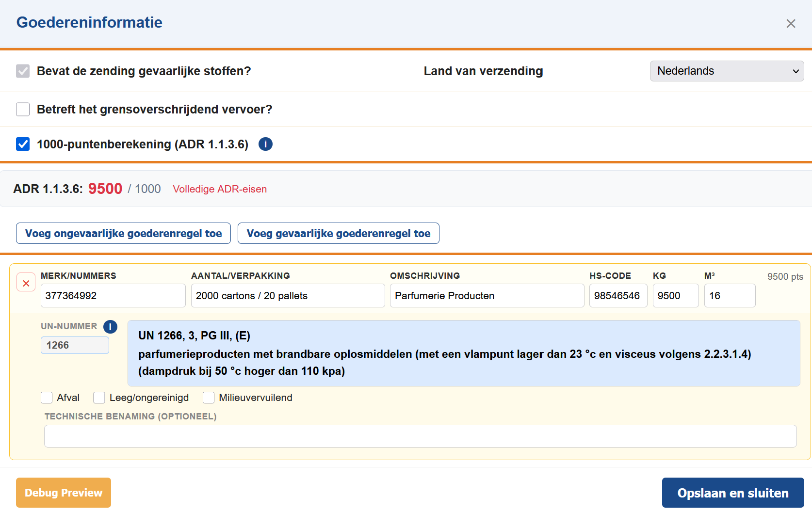Screen dimensions: 812x513
Task: Toggle 'Bevat de zending gevaarlijke stoffen' checkbox
Action: (x=23, y=71)
